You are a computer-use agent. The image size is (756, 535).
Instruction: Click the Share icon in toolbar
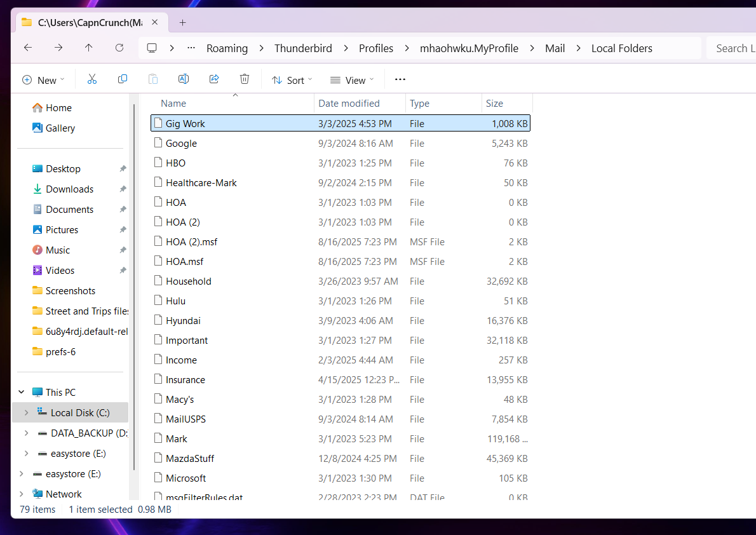(x=214, y=79)
